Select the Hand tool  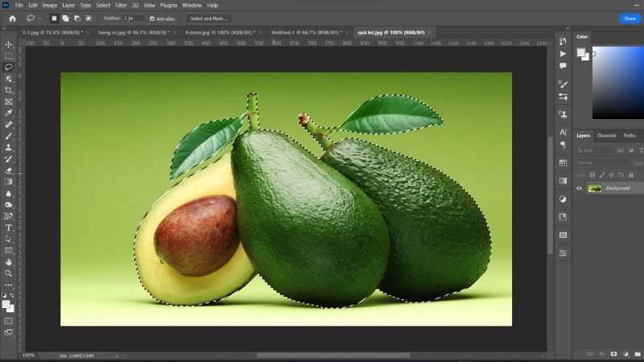click(x=8, y=262)
